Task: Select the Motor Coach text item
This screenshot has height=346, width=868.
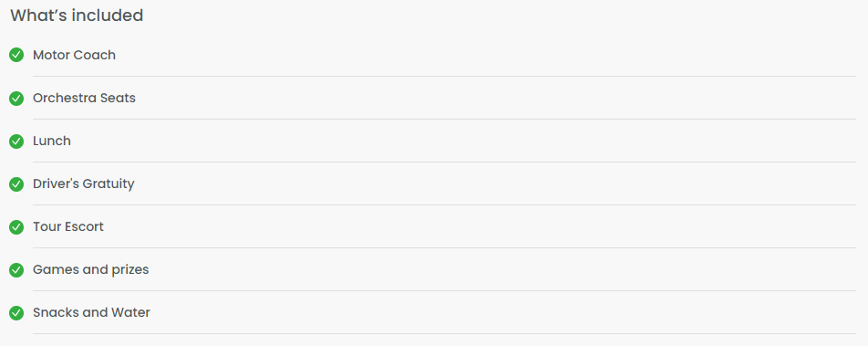Action: tap(74, 55)
